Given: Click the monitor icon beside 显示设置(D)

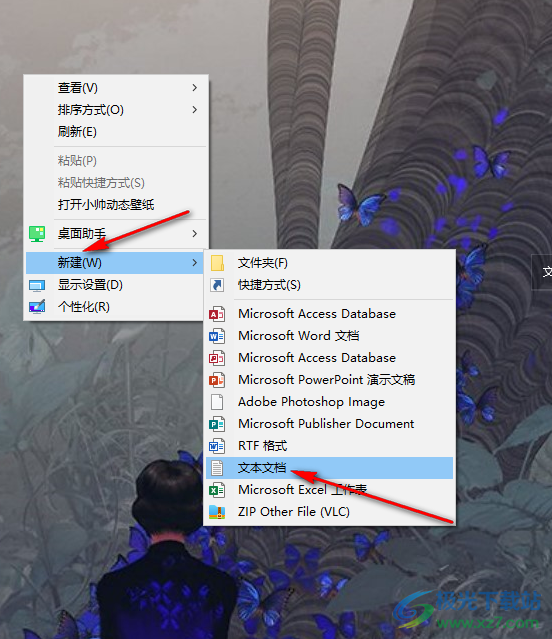Looking at the screenshot, I should 37,285.
